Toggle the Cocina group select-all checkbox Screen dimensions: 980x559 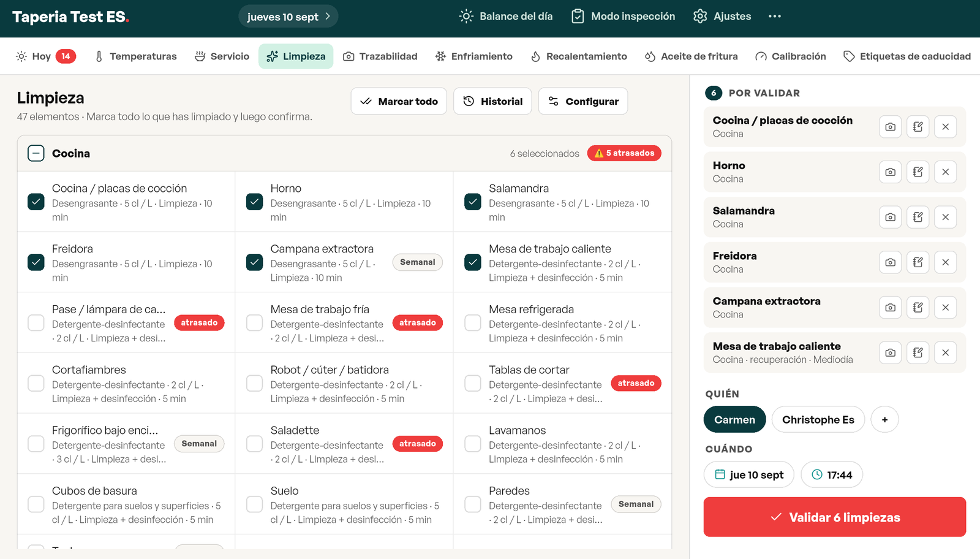[36, 153]
